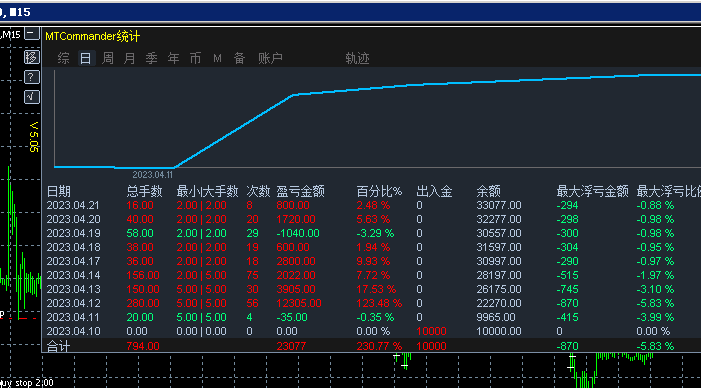701x388 pixels.
Task: Click the -745 max floating loss cell
Action: click(567, 289)
